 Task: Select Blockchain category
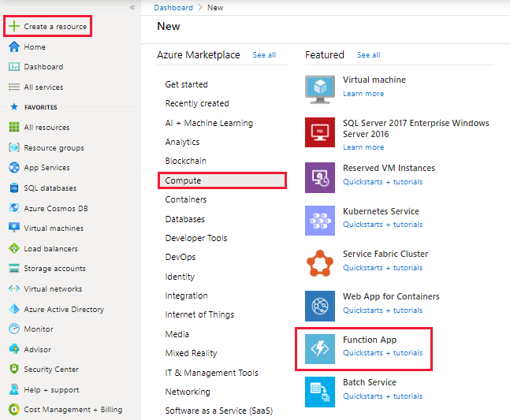(186, 161)
